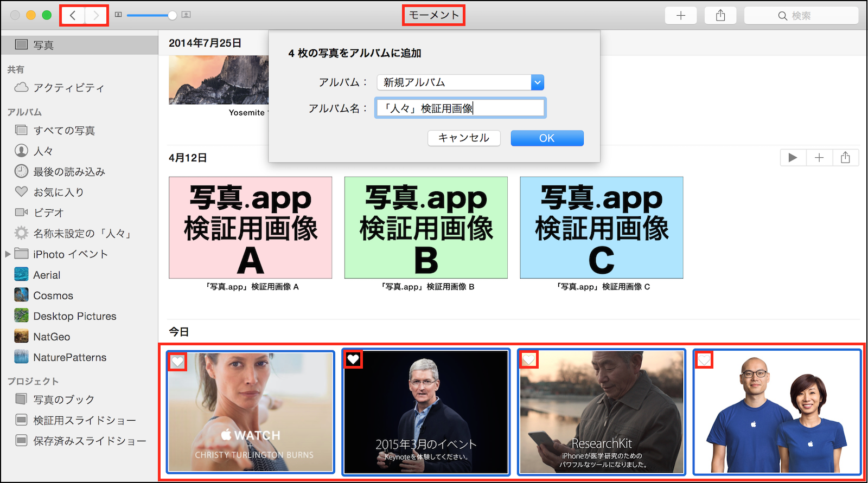Image resolution: width=868 pixels, height=483 pixels.
Task: Select the Christy Turlington Burns WATCH photo
Action: [251, 413]
